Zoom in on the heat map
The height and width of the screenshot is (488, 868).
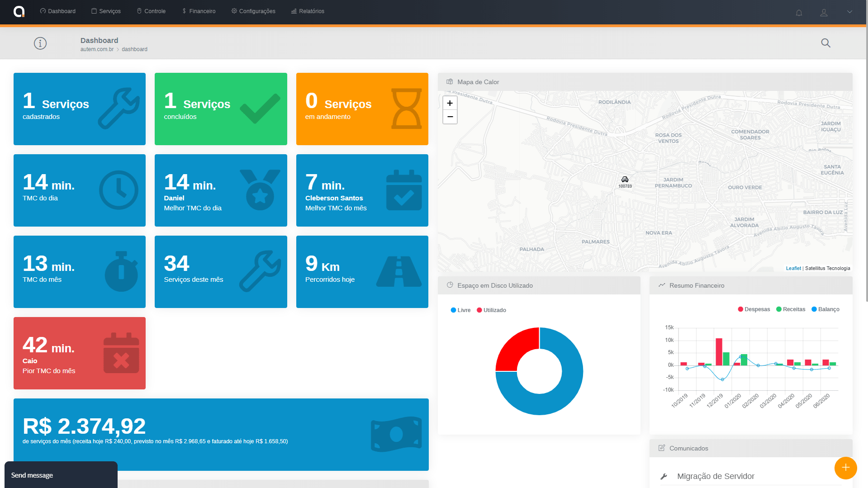pos(450,103)
